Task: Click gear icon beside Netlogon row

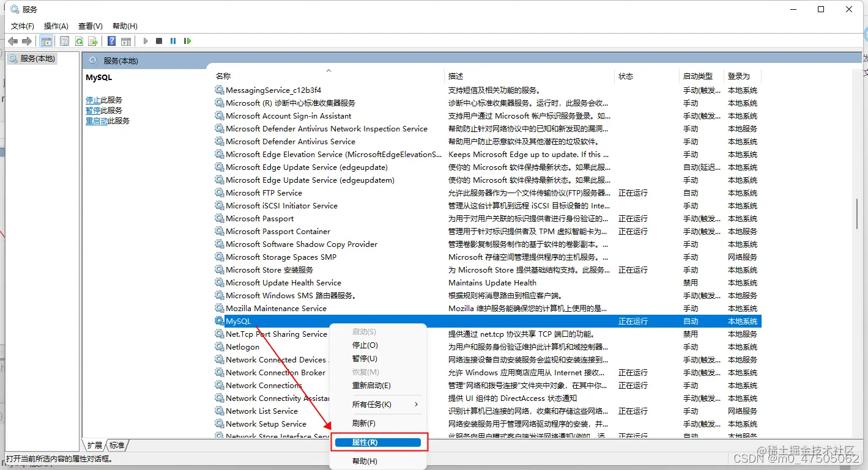Action: pos(219,347)
